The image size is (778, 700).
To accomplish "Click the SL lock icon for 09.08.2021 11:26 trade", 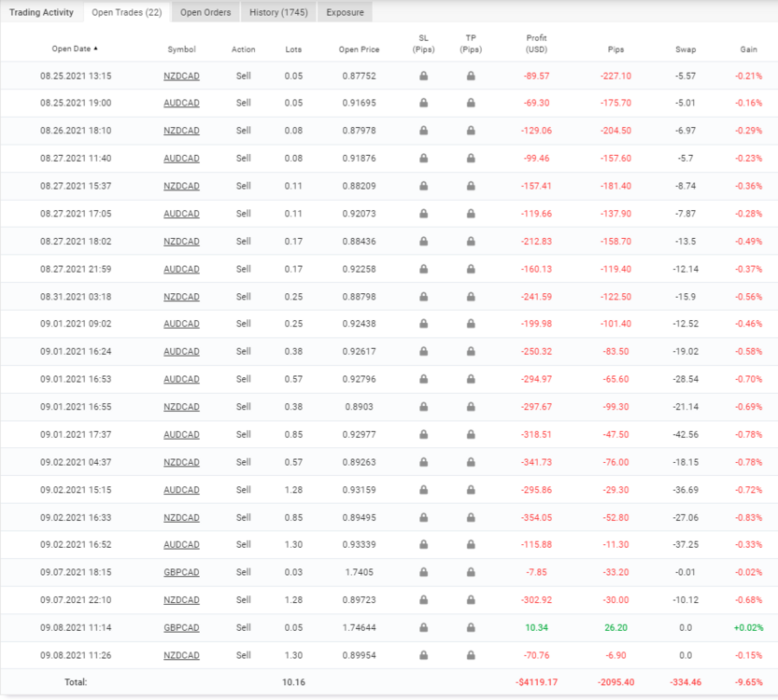I will click(423, 655).
